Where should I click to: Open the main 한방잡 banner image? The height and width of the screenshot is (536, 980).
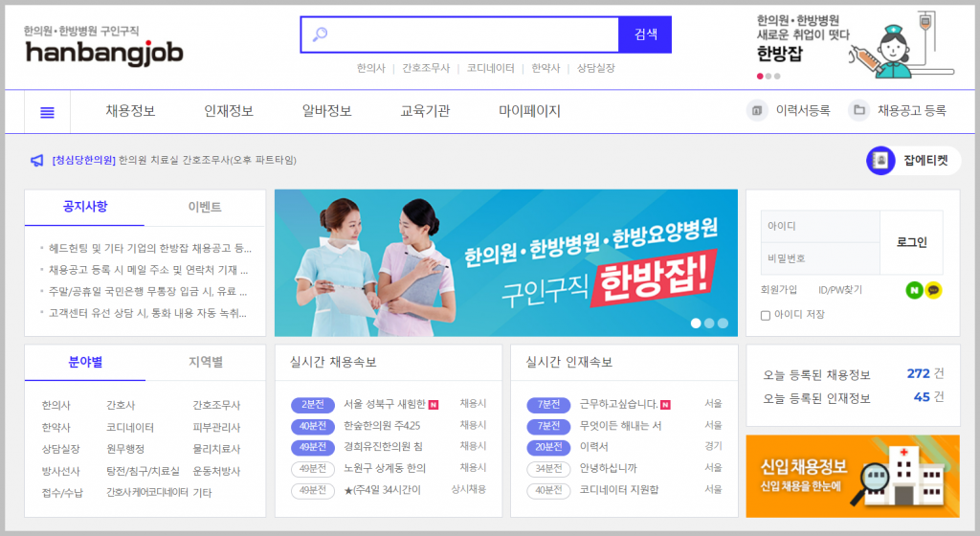(x=505, y=263)
